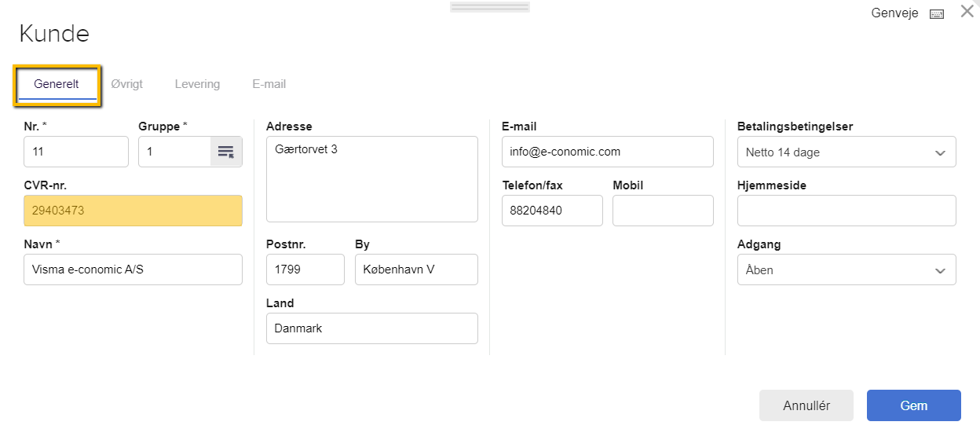Open the Levering tab
Viewport: 980px width, 440px height.
click(197, 84)
